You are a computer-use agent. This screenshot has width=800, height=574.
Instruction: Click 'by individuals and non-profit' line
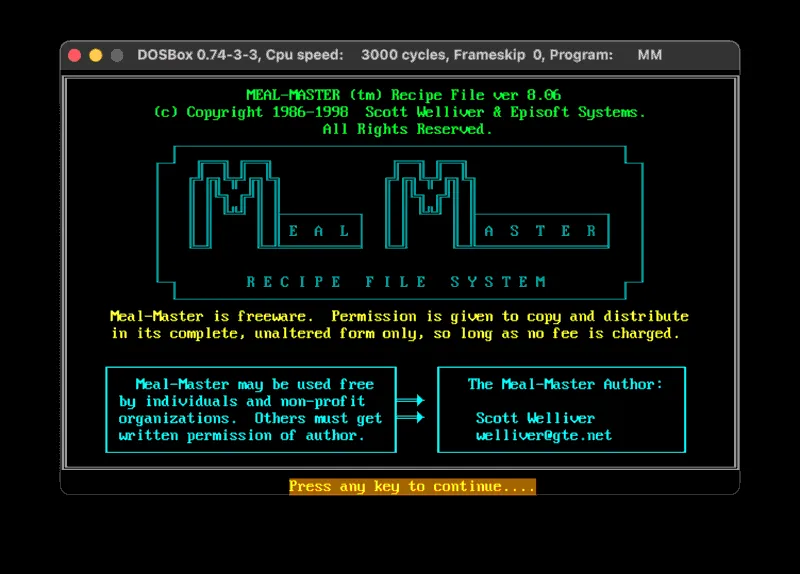[x=242, y=401]
